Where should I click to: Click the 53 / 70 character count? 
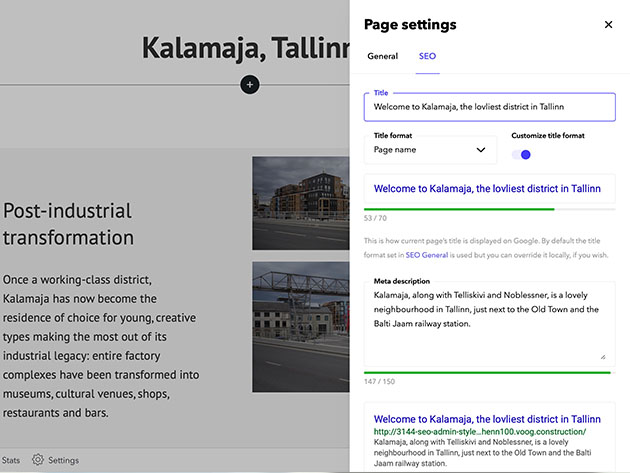pyautogui.click(x=375, y=218)
